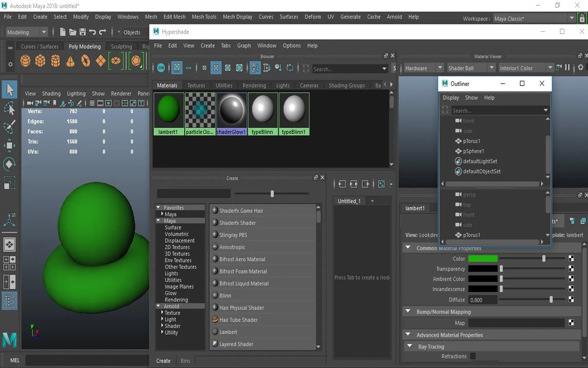Create a Lambert material node
Screen dimensions: 588x368
pyautogui.click(x=263, y=332)
